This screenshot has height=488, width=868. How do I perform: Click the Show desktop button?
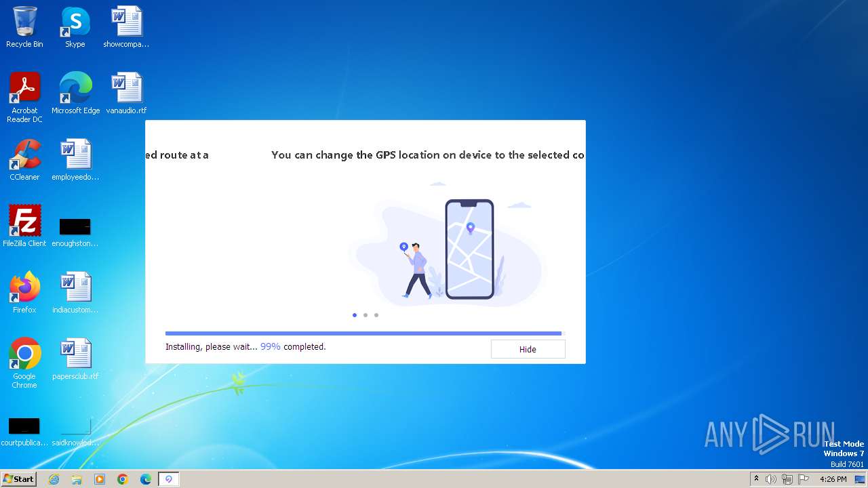861,479
